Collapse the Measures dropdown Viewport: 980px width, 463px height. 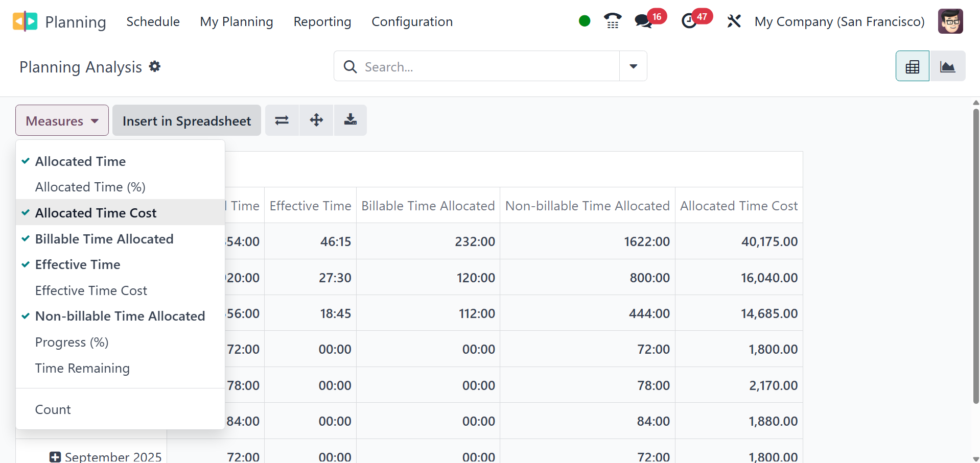point(62,121)
